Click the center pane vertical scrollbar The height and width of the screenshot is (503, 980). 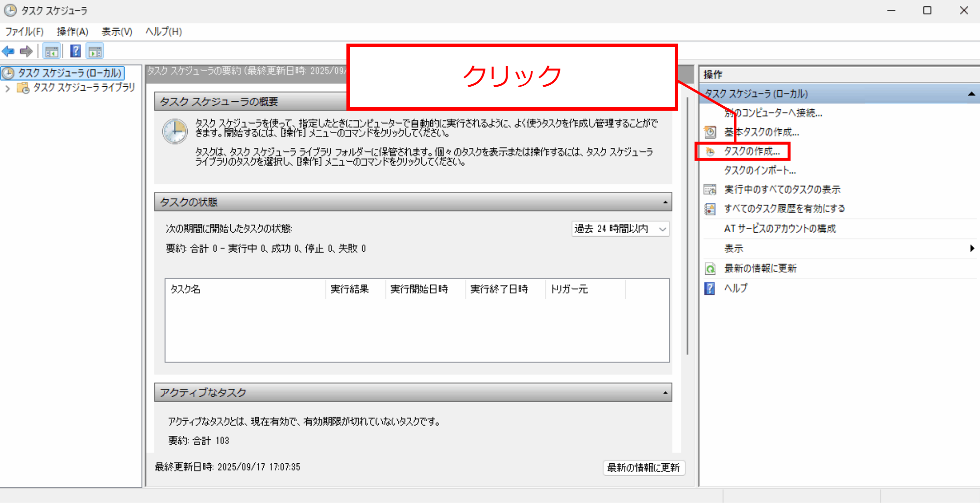point(688,225)
